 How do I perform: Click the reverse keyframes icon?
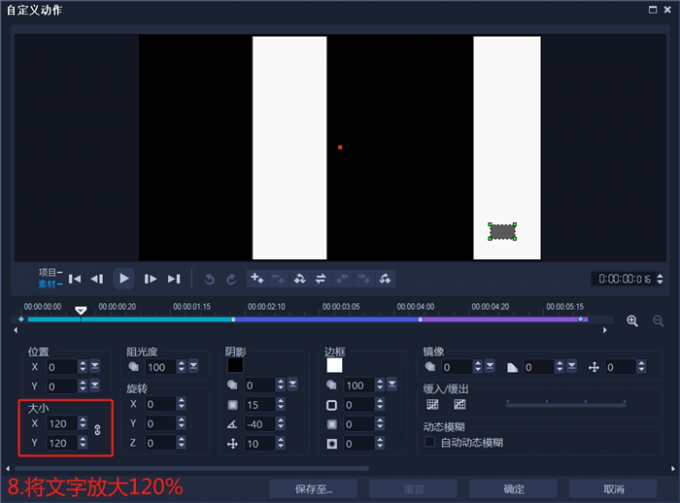(299, 278)
